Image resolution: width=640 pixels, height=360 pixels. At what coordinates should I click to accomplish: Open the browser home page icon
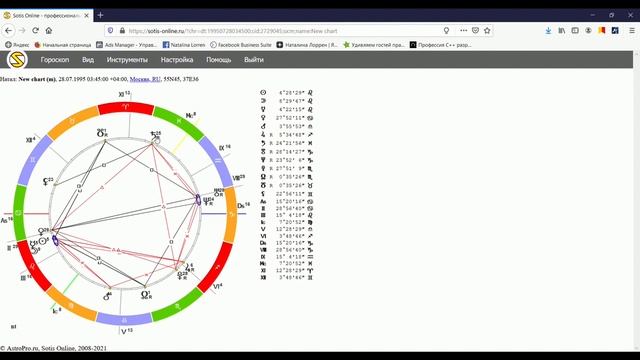click(49, 31)
